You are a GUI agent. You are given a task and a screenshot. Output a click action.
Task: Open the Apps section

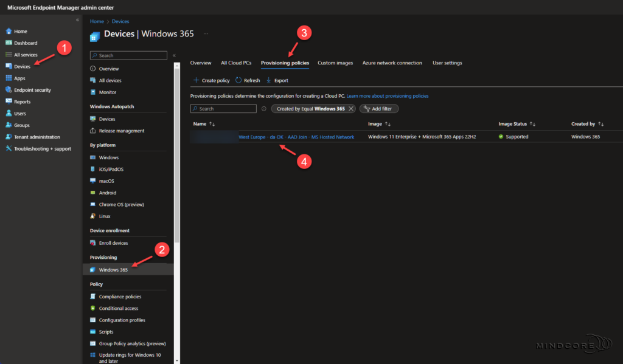tap(19, 78)
